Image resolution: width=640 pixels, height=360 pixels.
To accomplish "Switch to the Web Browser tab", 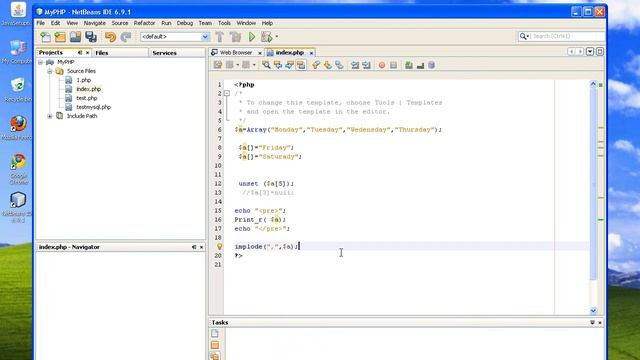I will coord(236,53).
